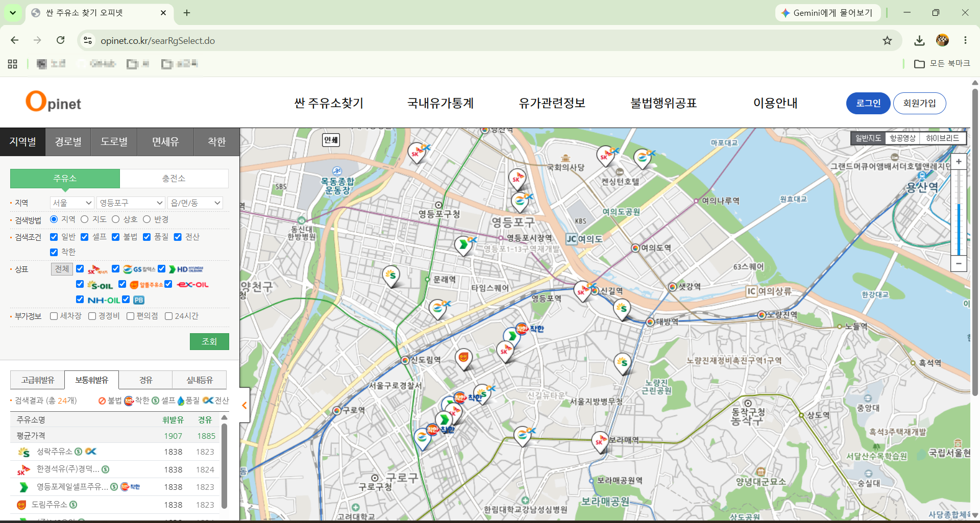Click SK station marker near 보라매역
The width and height of the screenshot is (980, 523).
pos(600,442)
